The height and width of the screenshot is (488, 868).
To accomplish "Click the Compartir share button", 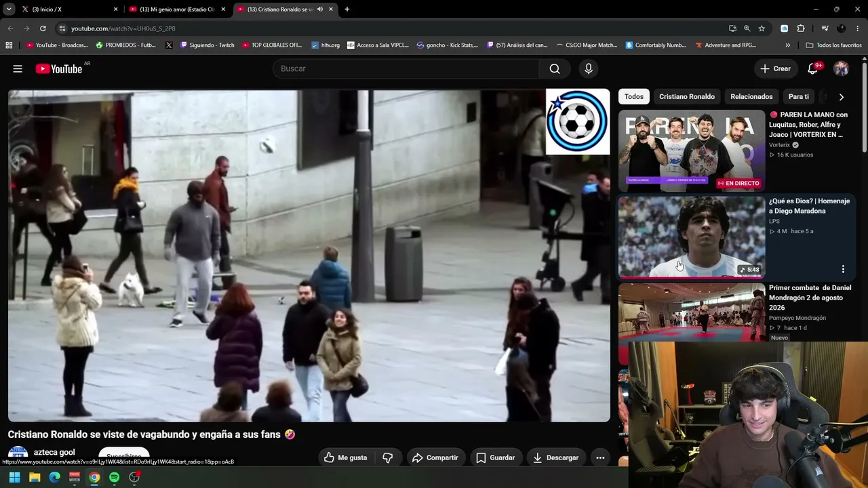I will [435, 457].
